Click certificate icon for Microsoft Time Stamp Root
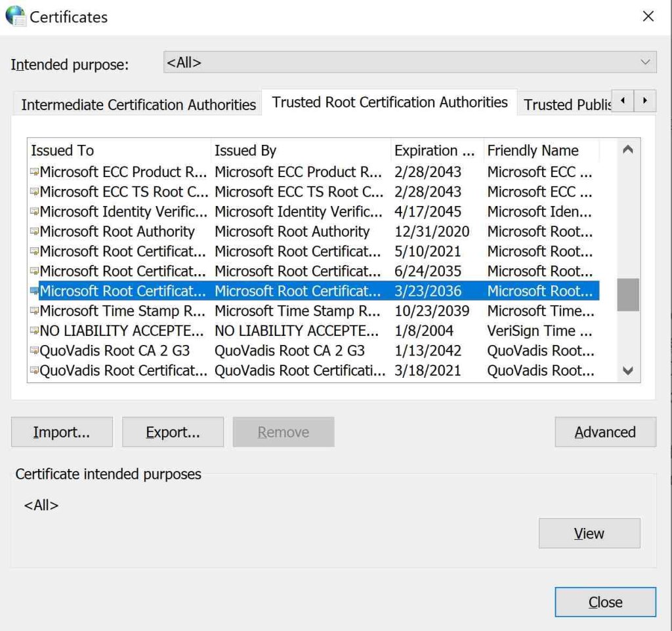Screen dimensions: 672x631 tap(34, 312)
